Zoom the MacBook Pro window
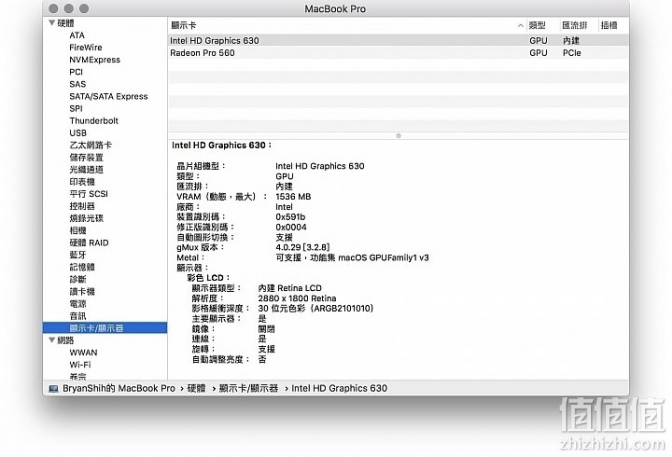This screenshot has height=457, width=672. 84,8
